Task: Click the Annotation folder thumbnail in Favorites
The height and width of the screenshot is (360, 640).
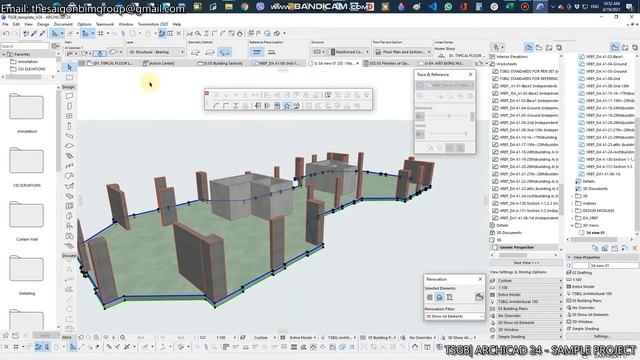Action: click(x=27, y=107)
